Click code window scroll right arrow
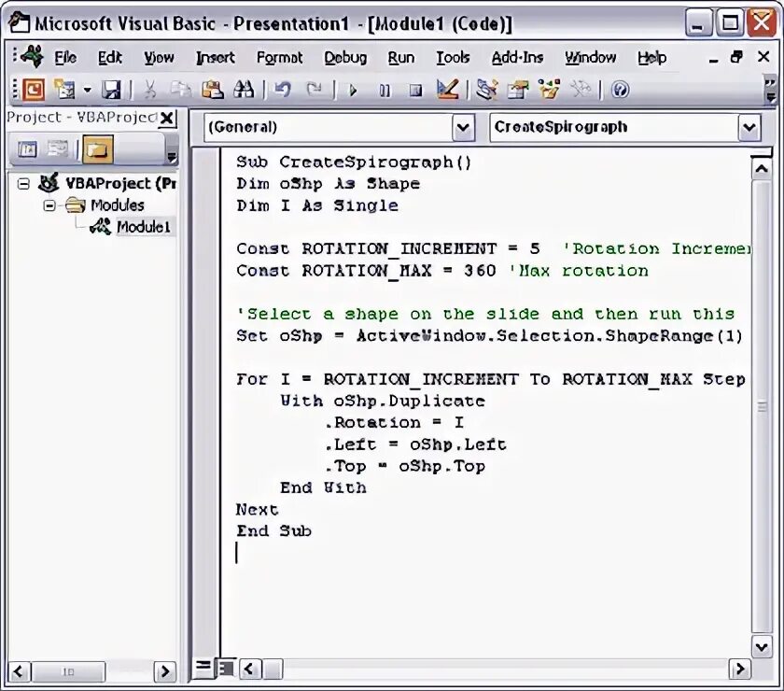 click(x=739, y=669)
